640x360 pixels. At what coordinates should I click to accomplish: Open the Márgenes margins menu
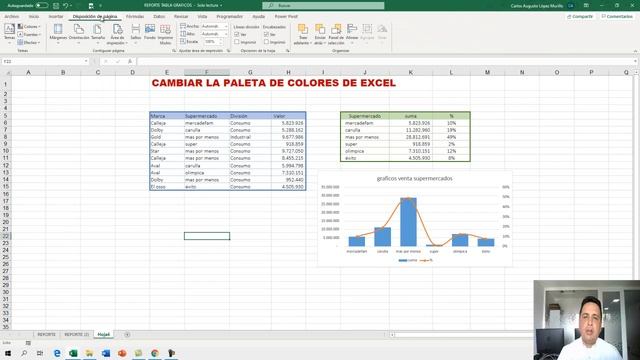[58, 33]
